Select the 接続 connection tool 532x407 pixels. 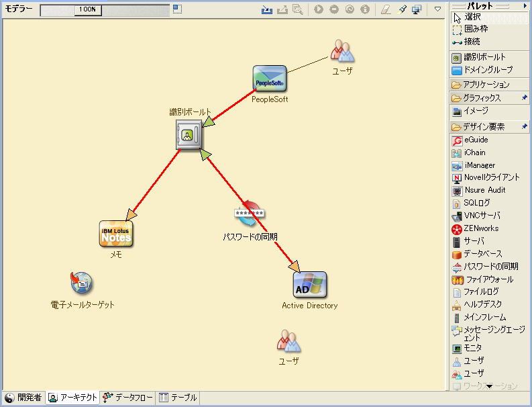click(x=490, y=42)
